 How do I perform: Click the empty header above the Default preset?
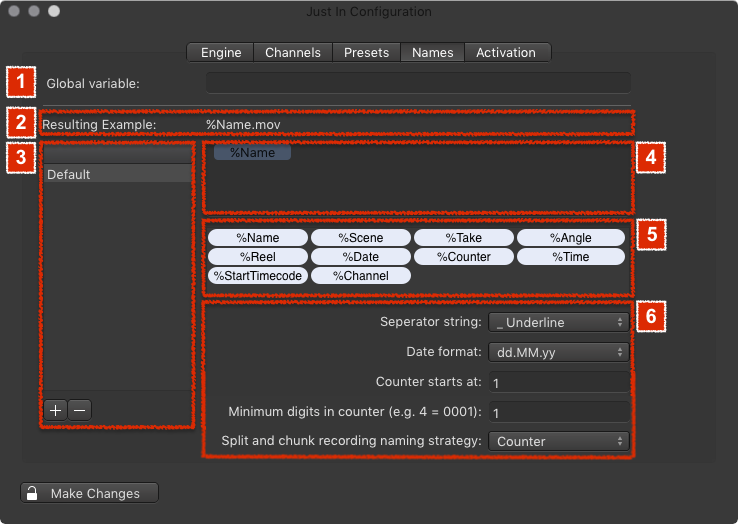click(118, 154)
